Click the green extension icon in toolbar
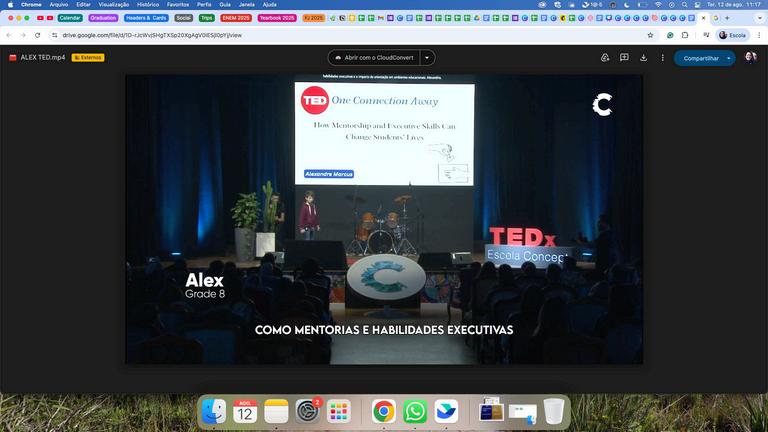 point(670,35)
